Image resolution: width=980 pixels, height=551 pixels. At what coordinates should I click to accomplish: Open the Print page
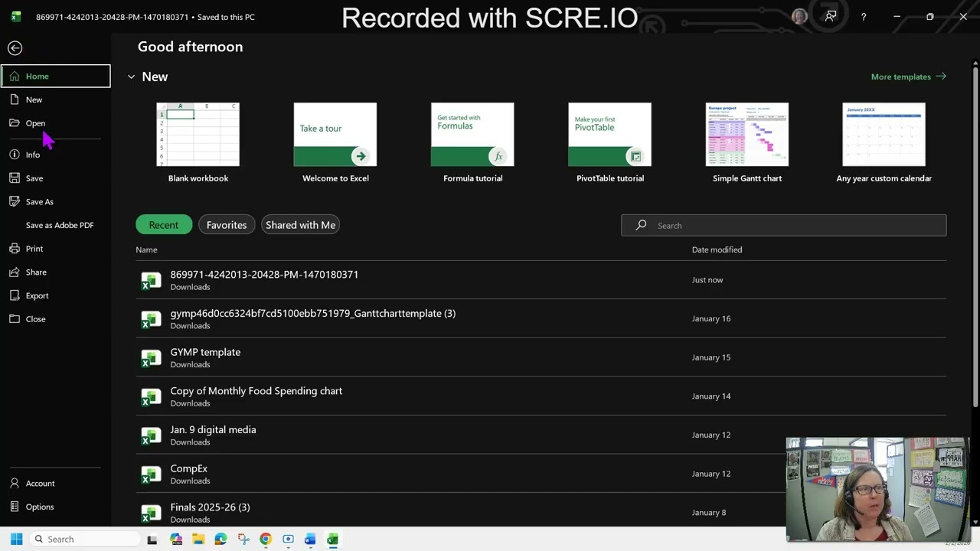click(x=56, y=249)
